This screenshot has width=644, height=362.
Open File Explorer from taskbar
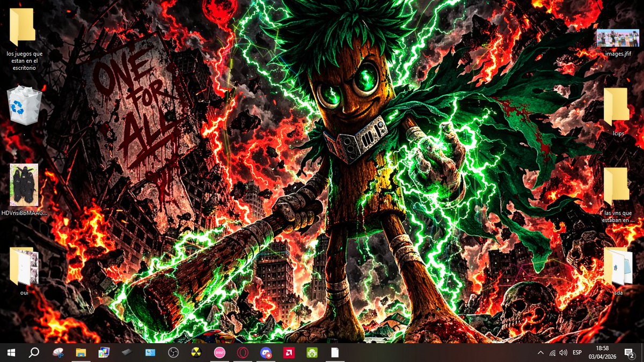(x=81, y=352)
